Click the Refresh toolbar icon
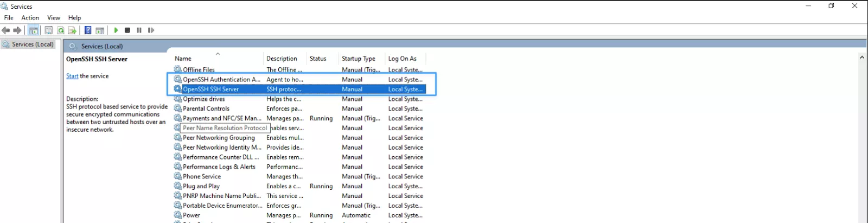Screen dimensions: 868x223 point(61,30)
